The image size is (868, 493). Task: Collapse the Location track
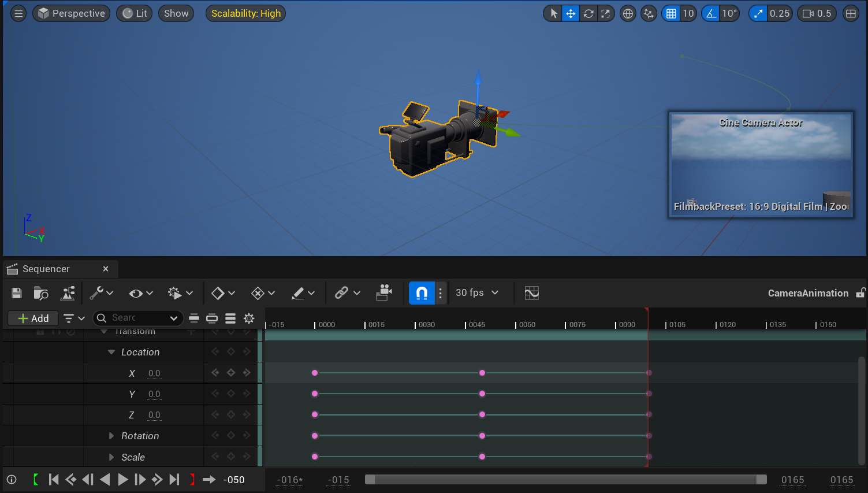click(111, 352)
